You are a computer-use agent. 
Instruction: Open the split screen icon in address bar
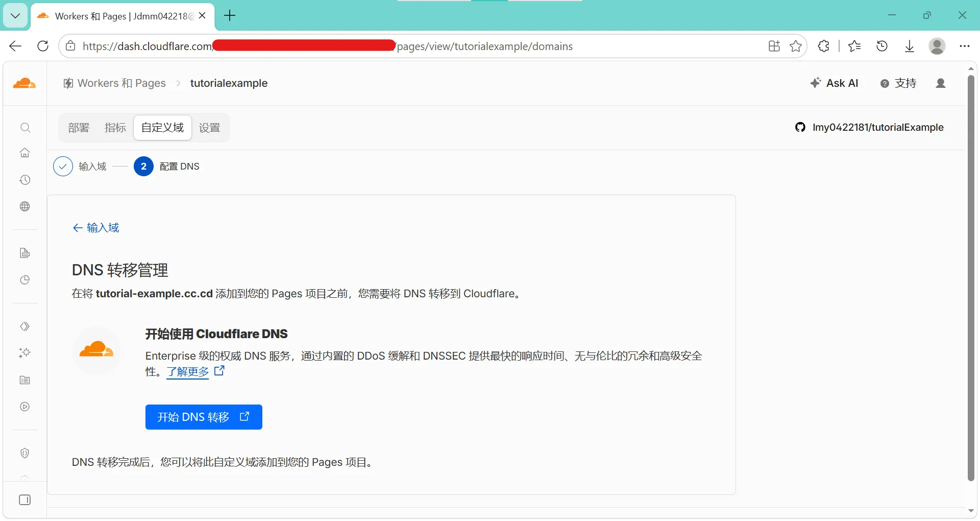click(774, 46)
